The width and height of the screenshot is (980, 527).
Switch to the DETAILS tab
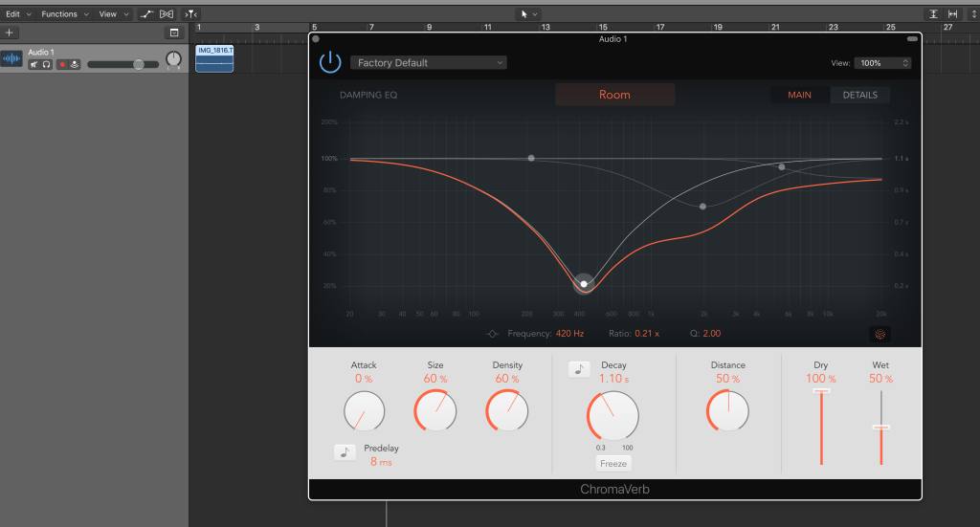tap(859, 95)
